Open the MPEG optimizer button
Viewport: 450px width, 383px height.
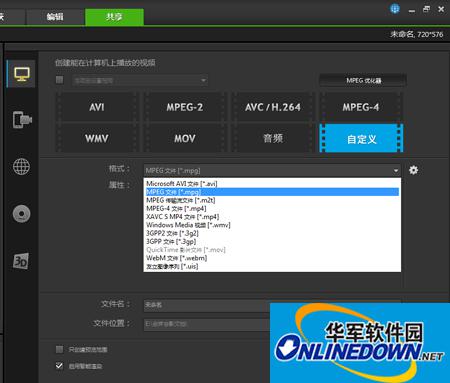[x=363, y=80]
